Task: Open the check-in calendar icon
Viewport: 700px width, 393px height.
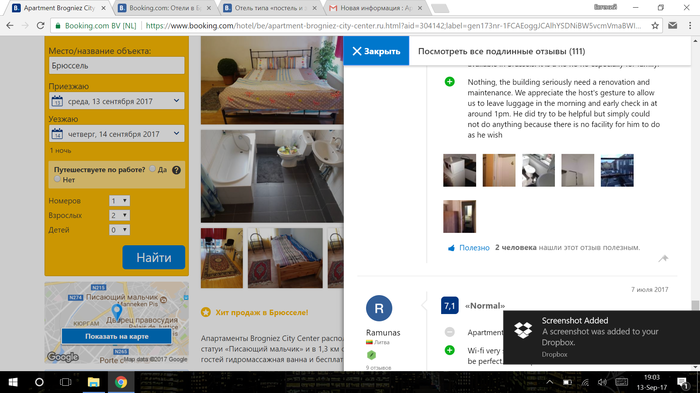Action: pos(57,101)
